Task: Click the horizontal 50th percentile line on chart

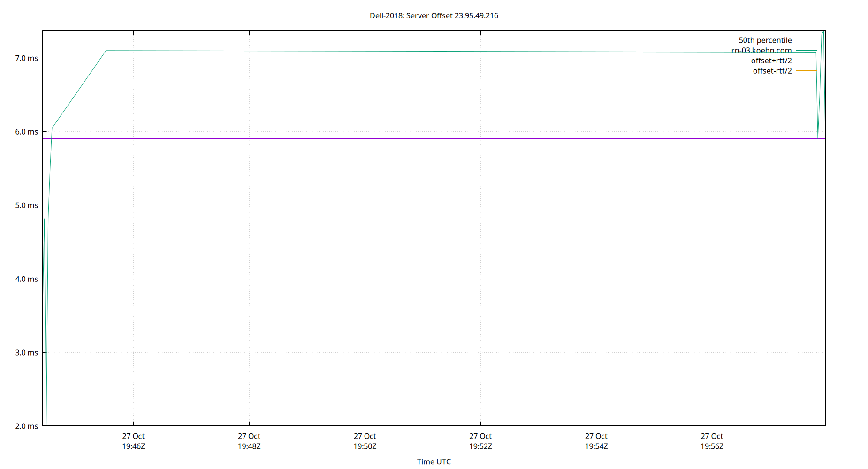Action: tap(422, 139)
